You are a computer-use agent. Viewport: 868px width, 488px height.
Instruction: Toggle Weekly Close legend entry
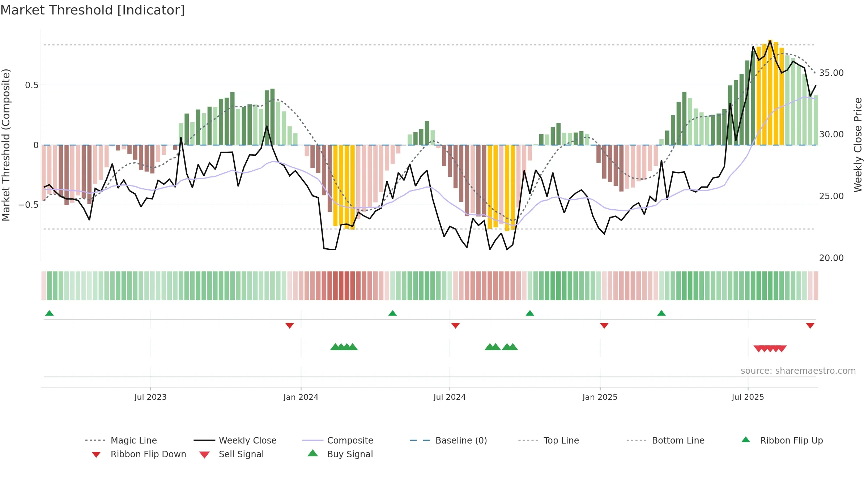coord(235,440)
